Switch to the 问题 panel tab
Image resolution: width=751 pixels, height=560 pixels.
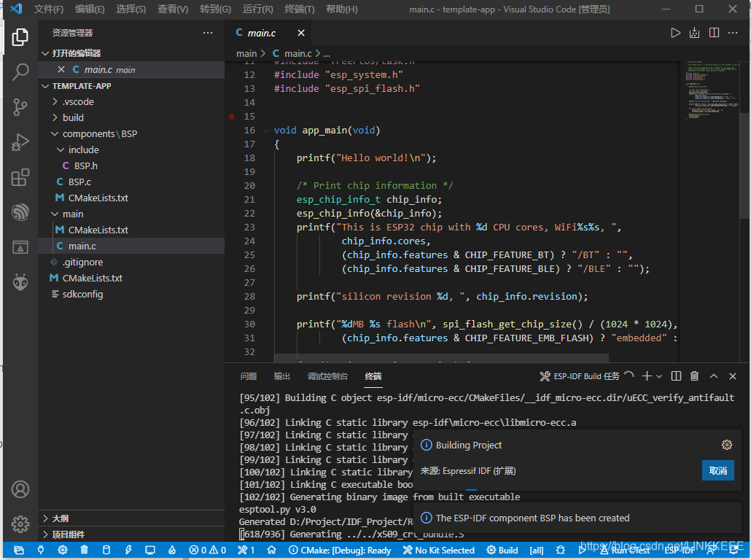click(249, 376)
